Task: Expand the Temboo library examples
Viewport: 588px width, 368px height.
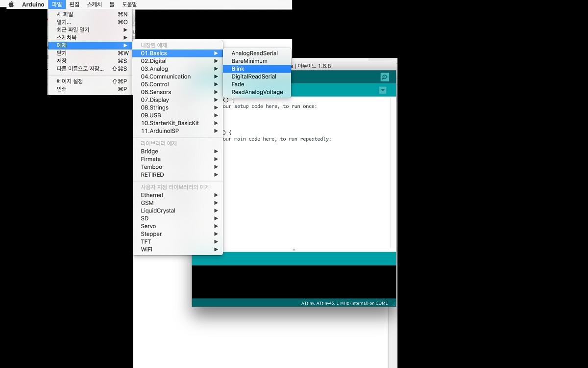Action: click(178, 167)
